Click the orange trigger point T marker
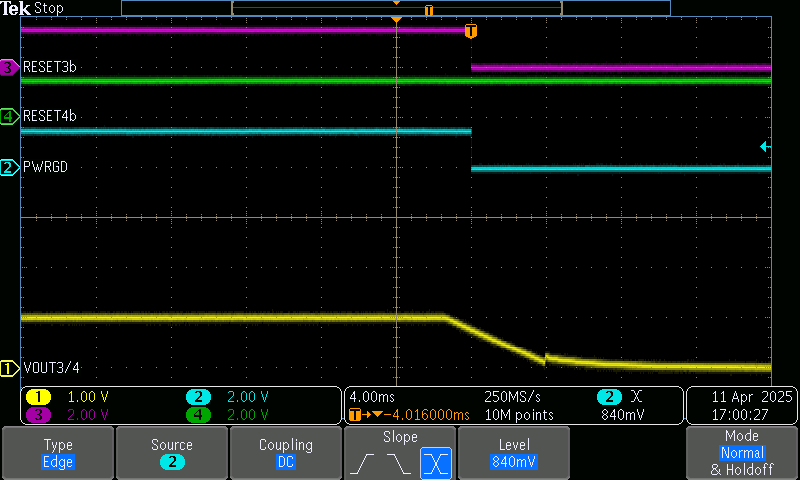800x480 pixels. (471, 31)
